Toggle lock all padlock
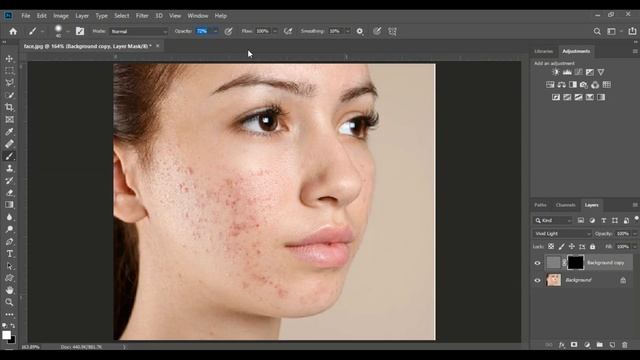Viewport: 640px width, 360px height. (592, 247)
